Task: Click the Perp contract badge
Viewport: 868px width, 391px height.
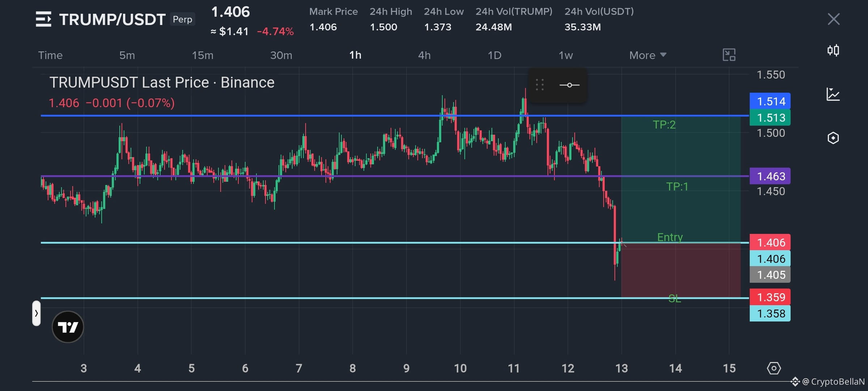Action: coord(183,19)
